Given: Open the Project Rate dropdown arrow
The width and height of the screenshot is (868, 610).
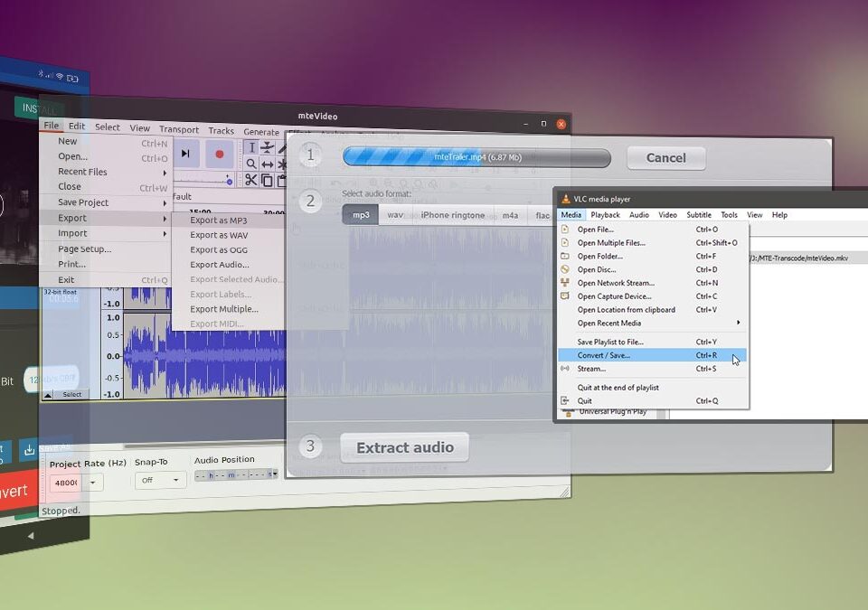Looking at the screenshot, I should (93, 483).
